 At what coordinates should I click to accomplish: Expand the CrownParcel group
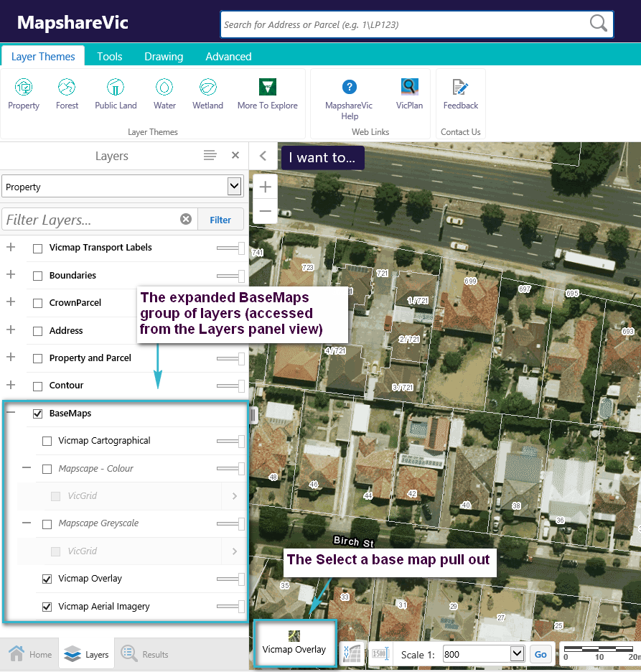click(11, 302)
